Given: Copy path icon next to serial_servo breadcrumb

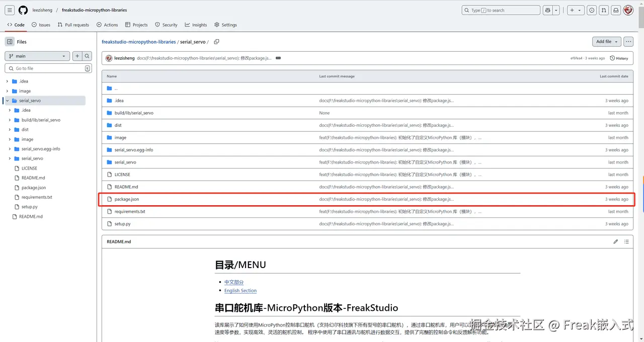Looking at the screenshot, I should [x=216, y=42].
